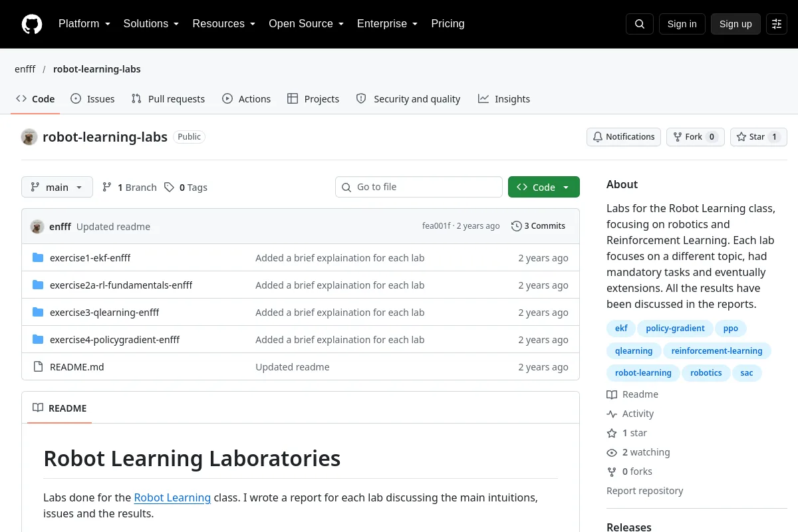798x532 pixels.
Task: Click the fork icon beside 0 forks
Action: point(612,471)
